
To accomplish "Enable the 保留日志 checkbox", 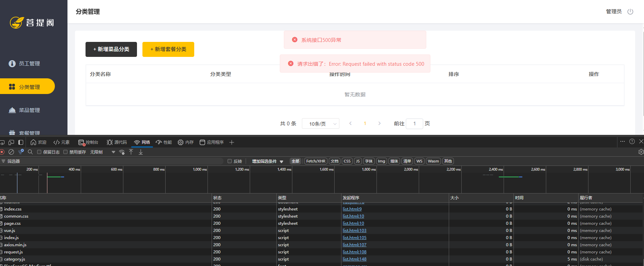I will point(39,152).
